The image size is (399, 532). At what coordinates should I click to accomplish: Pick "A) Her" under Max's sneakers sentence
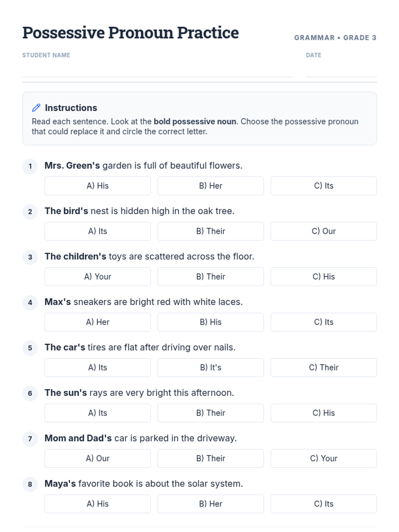coord(97,322)
